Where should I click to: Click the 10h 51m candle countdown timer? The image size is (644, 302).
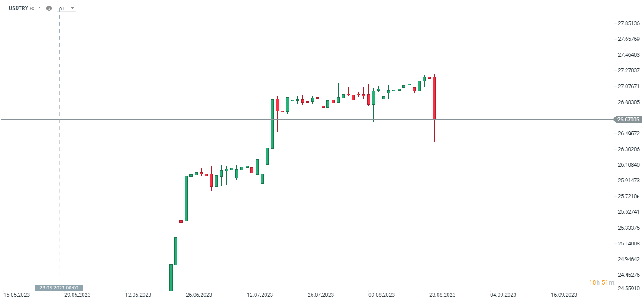[x=602, y=283]
